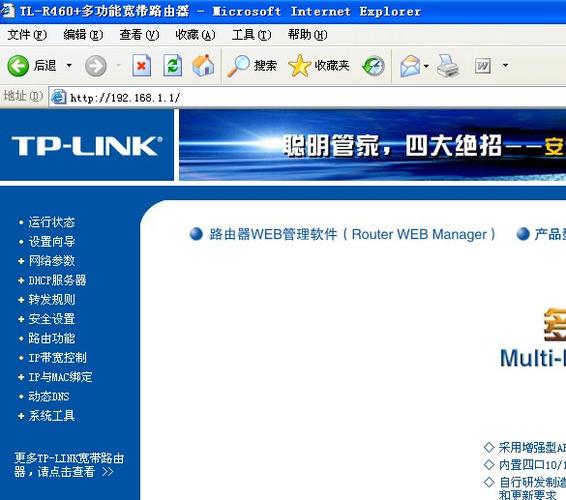Expand the DHCP服务器 sidebar section
Viewport: 566px width, 500px height.
click(57, 280)
